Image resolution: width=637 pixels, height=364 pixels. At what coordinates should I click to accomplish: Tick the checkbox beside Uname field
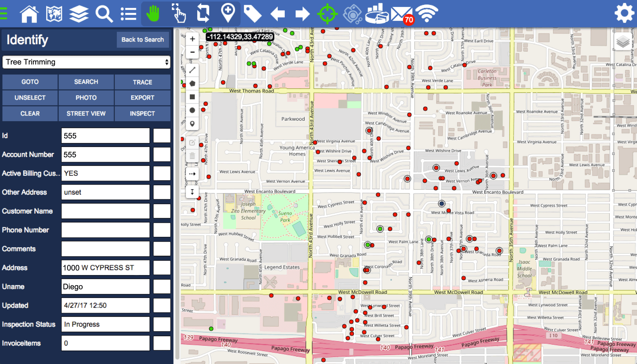coord(162,287)
